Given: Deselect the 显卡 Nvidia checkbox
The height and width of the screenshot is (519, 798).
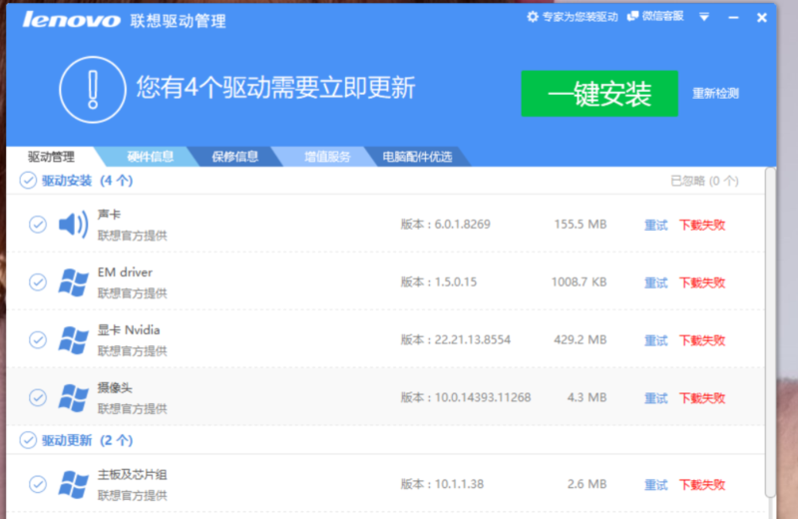Looking at the screenshot, I should tap(38, 340).
